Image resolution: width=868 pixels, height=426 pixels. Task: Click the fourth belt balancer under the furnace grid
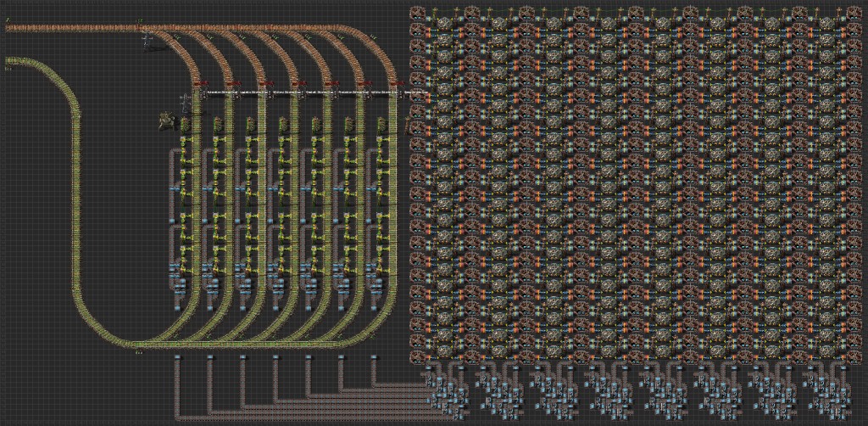click(x=609, y=392)
